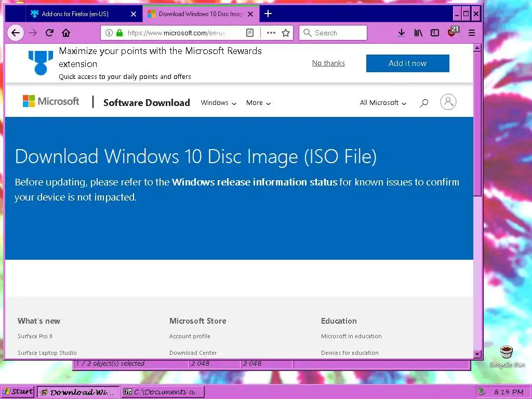Click the vertical scrollbar thumb

point(477,124)
